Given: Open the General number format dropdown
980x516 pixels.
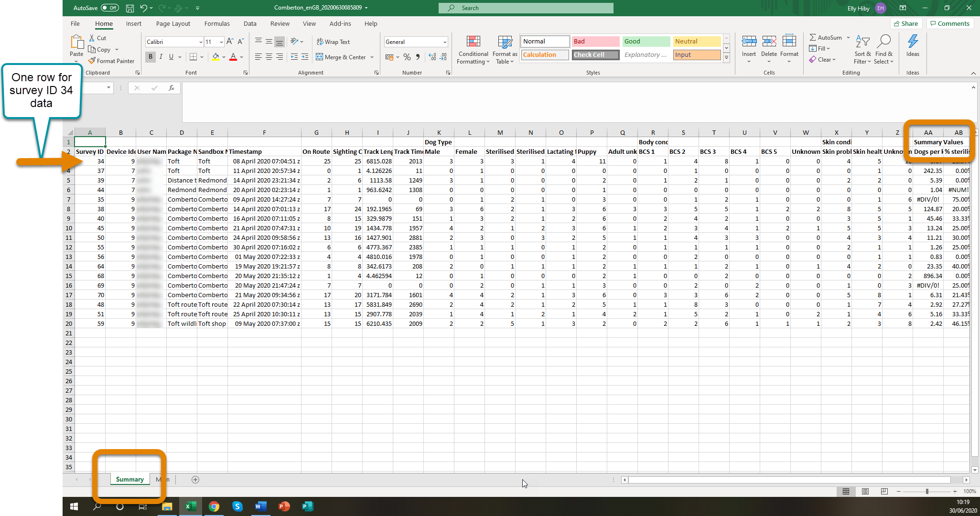Looking at the screenshot, I should 445,42.
